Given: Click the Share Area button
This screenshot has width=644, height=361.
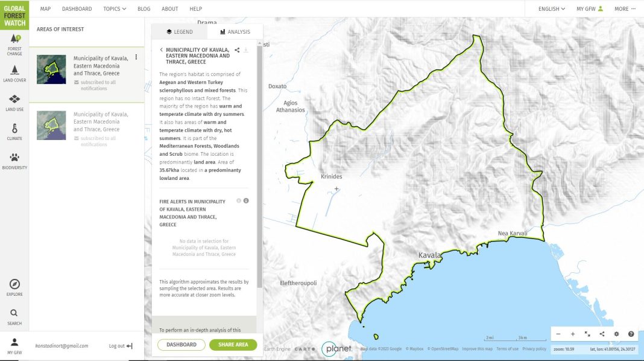Looking at the screenshot, I should click(x=233, y=345).
